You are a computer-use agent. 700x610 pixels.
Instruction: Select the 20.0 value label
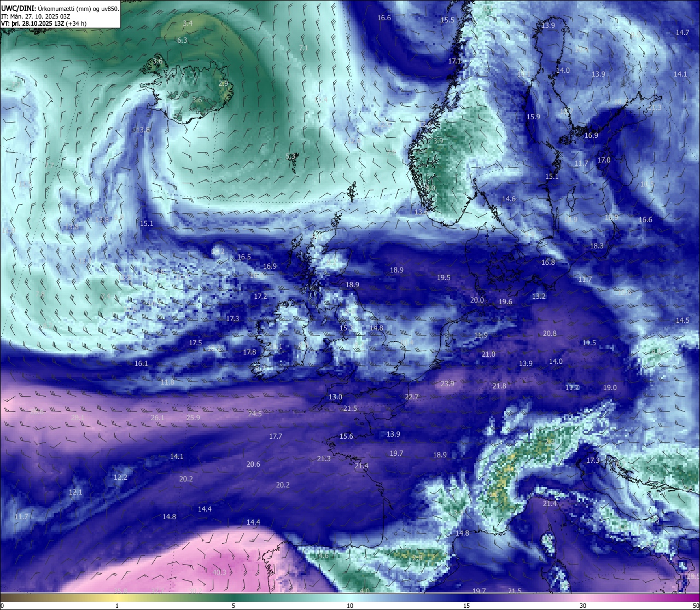click(477, 300)
